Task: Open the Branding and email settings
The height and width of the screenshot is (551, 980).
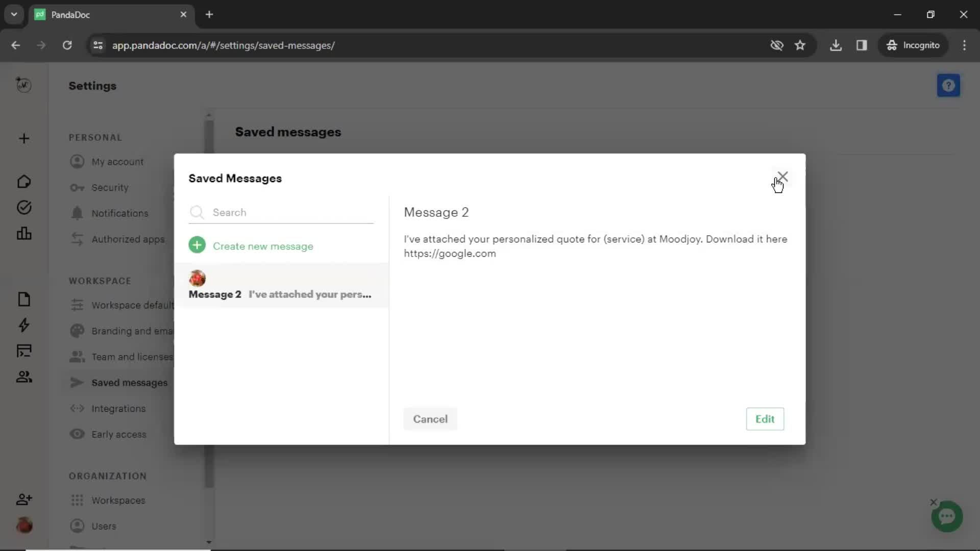Action: tap(122, 331)
